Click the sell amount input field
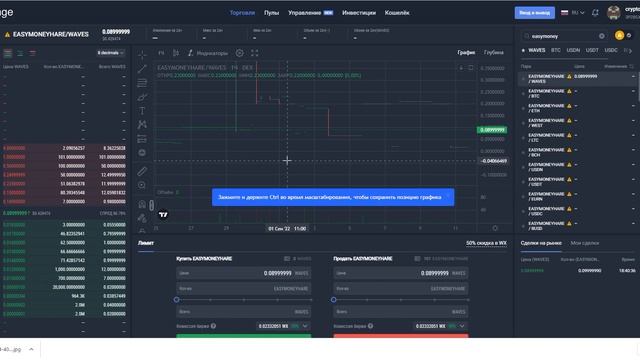The image size is (640, 360). tap(401, 289)
